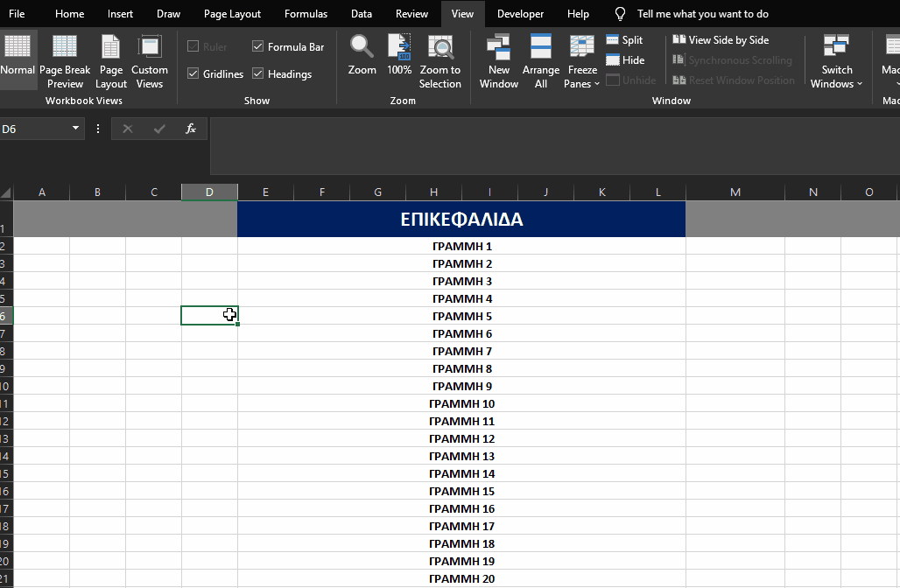Toggle the Formula Bar checkbox
Image resolution: width=900 pixels, height=588 pixels.
coord(258,46)
